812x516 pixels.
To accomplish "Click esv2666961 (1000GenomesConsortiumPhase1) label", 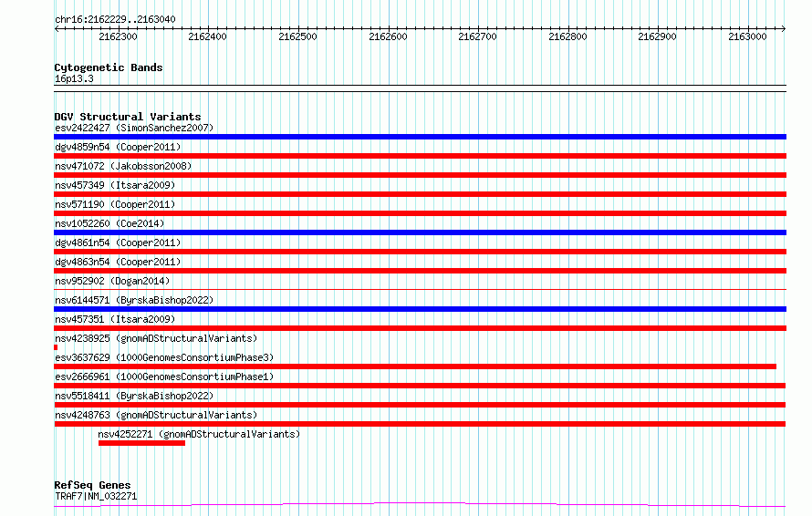I will (x=164, y=377).
